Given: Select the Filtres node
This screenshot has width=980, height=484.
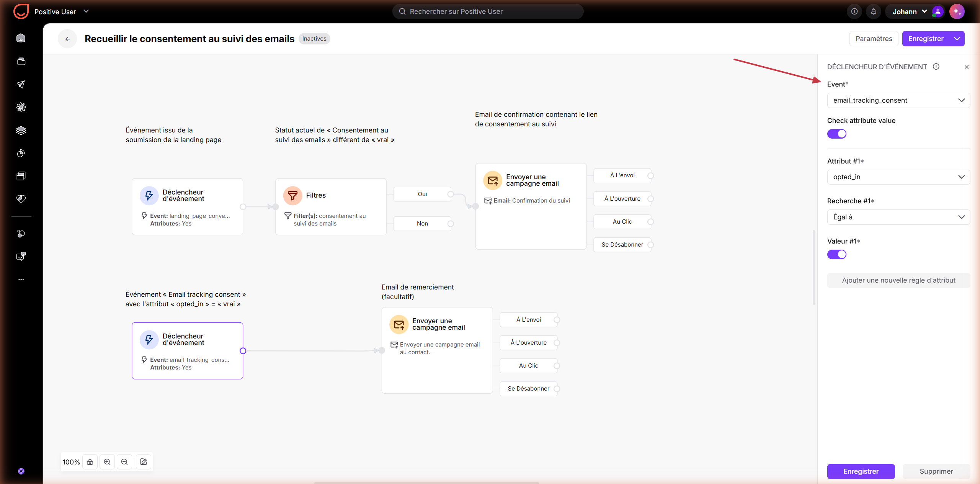Looking at the screenshot, I should coord(331,207).
